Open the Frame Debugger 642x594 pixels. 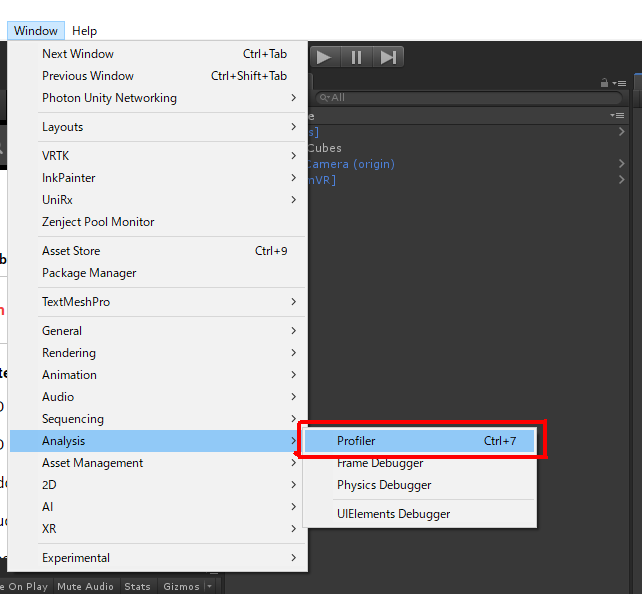[x=420, y=463]
